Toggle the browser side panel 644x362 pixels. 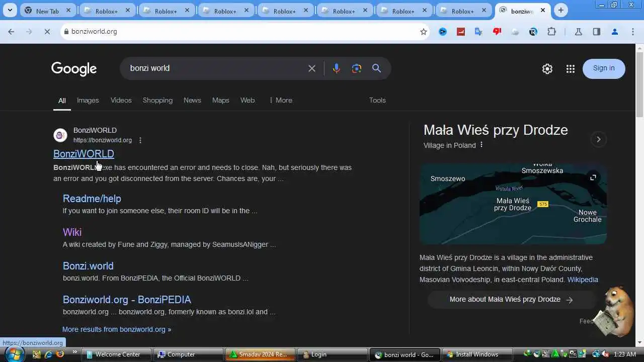click(x=596, y=32)
